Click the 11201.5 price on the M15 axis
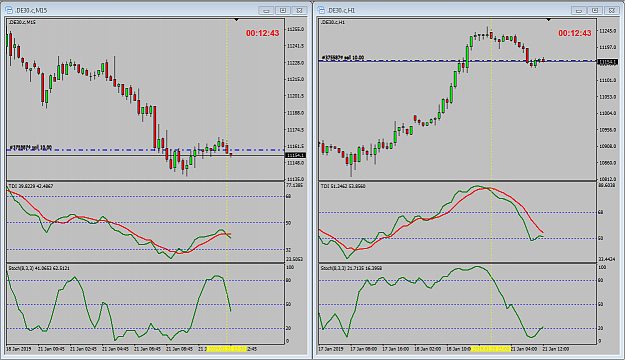 (x=296, y=96)
